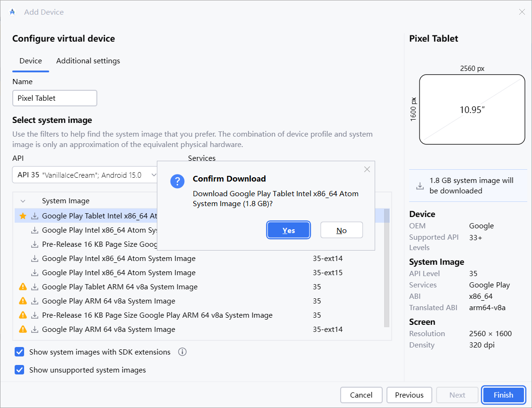Confirm download with Yes button
Viewport: 532px width, 408px height.
tap(288, 230)
